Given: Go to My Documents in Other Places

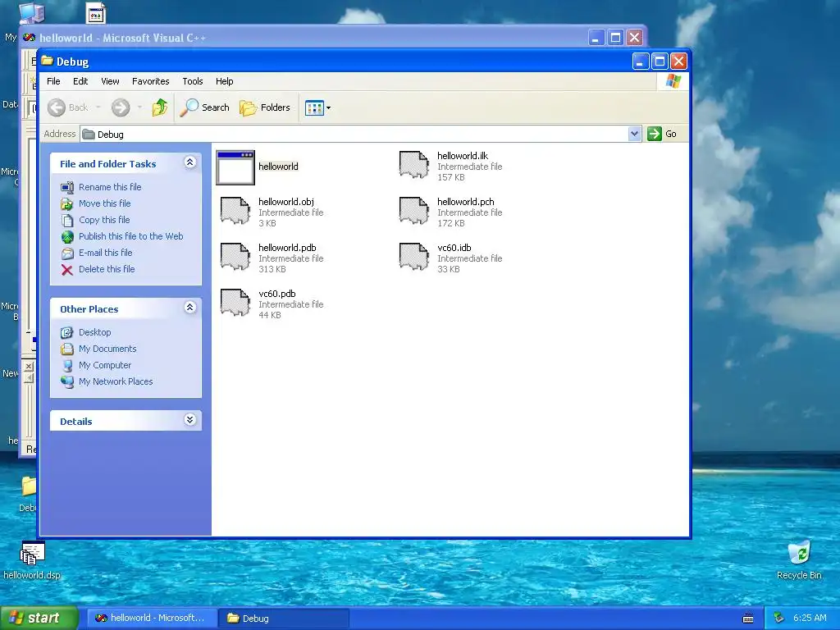Looking at the screenshot, I should click(107, 349).
